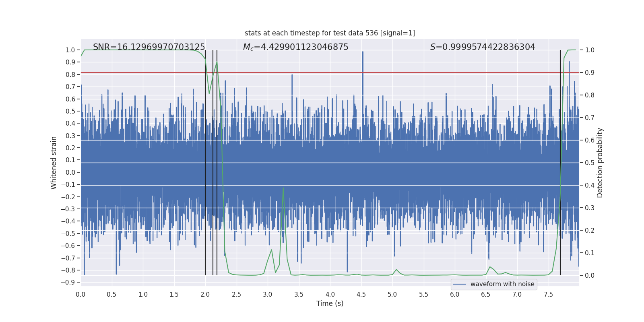
Task: Click the x-axis tick label 0.5
Action: point(112,295)
